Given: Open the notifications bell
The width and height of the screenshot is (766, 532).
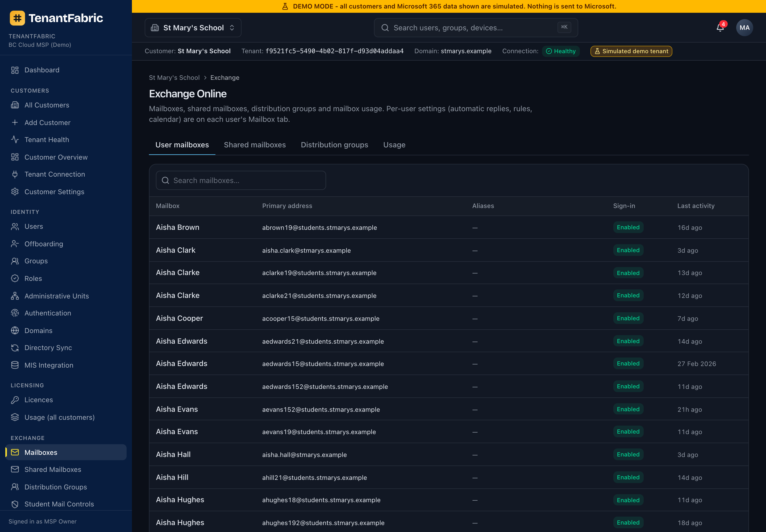Looking at the screenshot, I should (x=720, y=28).
